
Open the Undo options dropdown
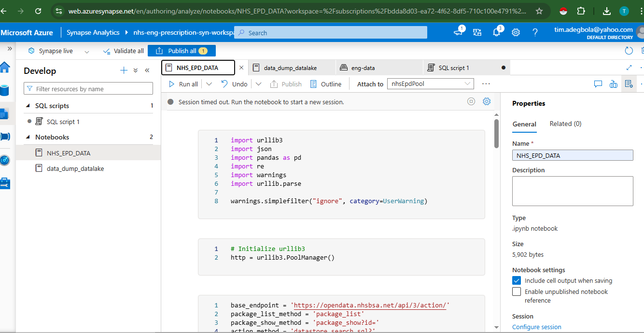coord(258,84)
